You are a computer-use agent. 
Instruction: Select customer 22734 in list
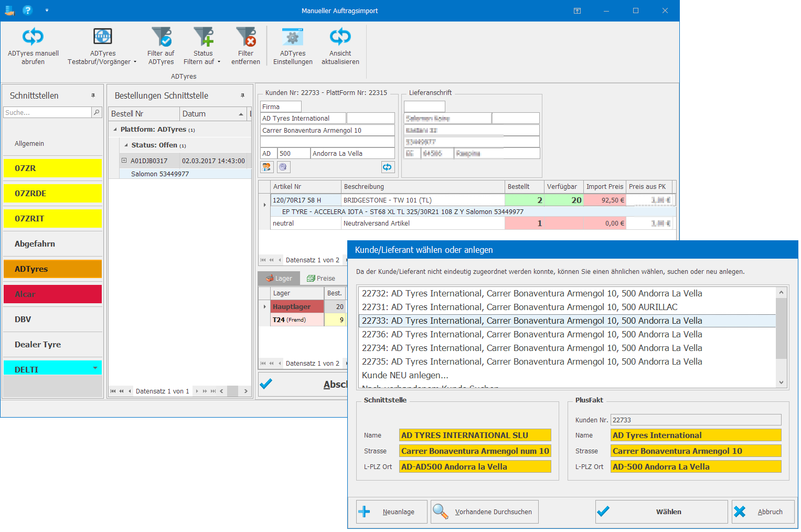[567, 348]
